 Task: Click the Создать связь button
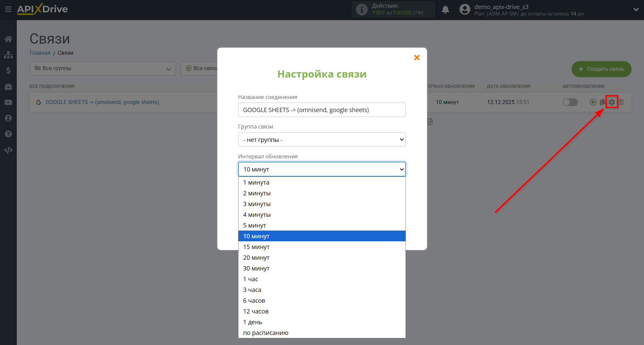pos(601,69)
